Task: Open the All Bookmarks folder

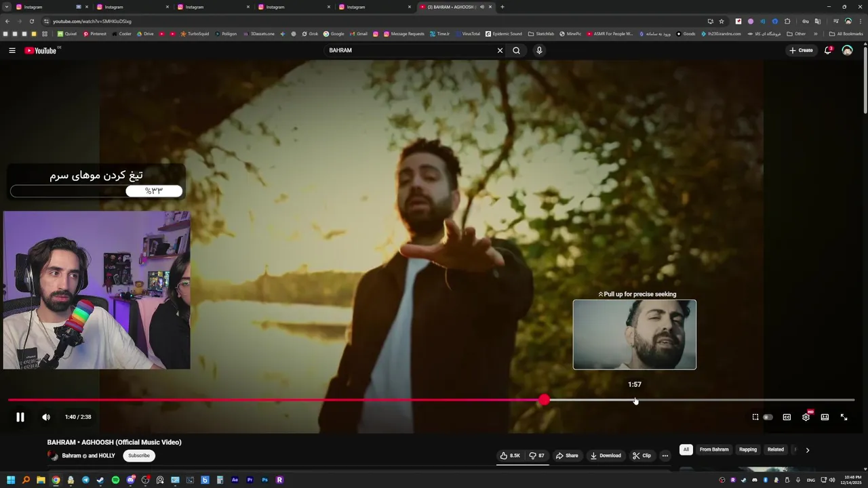Action: tap(846, 34)
